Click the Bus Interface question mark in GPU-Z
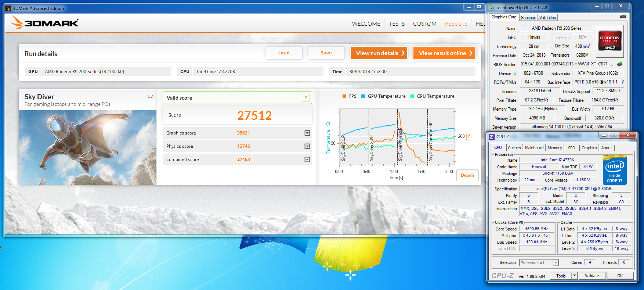The width and height of the screenshot is (644, 290). (x=623, y=82)
